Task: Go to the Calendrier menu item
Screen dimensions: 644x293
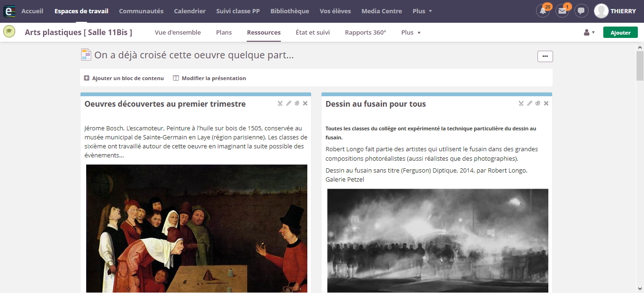Action: [x=189, y=11]
